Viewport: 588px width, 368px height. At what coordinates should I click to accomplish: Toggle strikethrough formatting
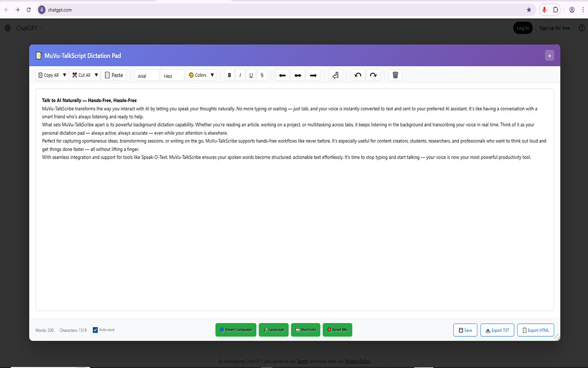(262, 75)
